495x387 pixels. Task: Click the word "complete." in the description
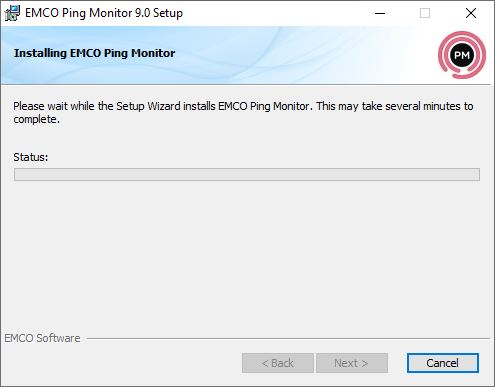(37, 119)
